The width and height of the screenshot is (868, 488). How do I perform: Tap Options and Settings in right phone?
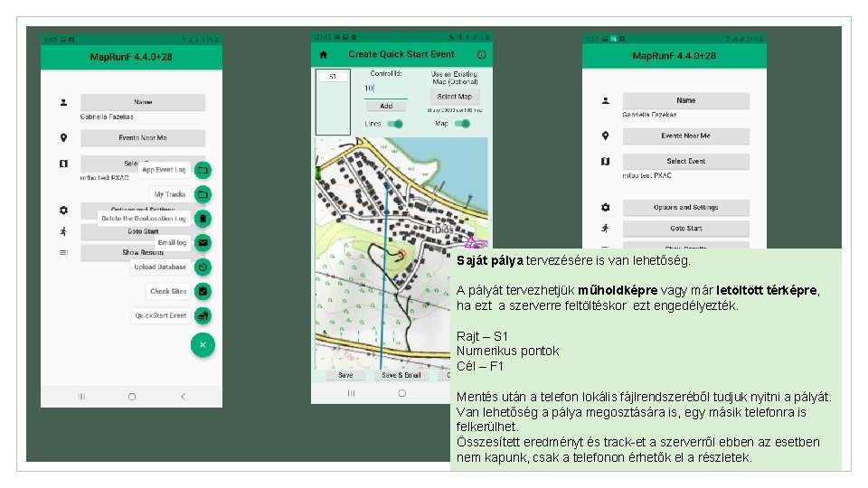click(686, 208)
